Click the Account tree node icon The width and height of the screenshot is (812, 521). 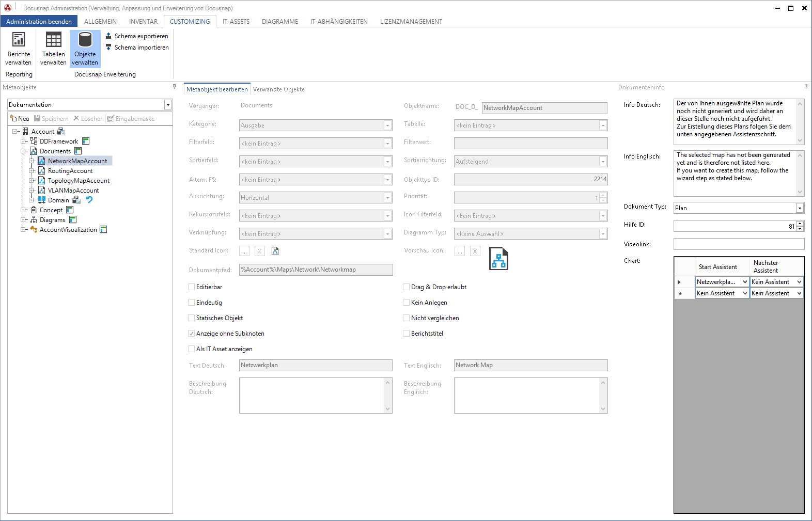click(25, 132)
